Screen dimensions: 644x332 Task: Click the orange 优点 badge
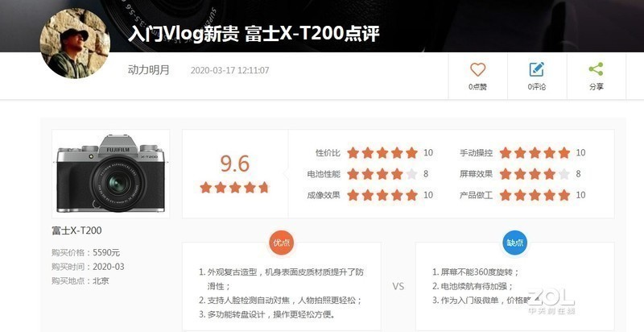click(x=281, y=243)
